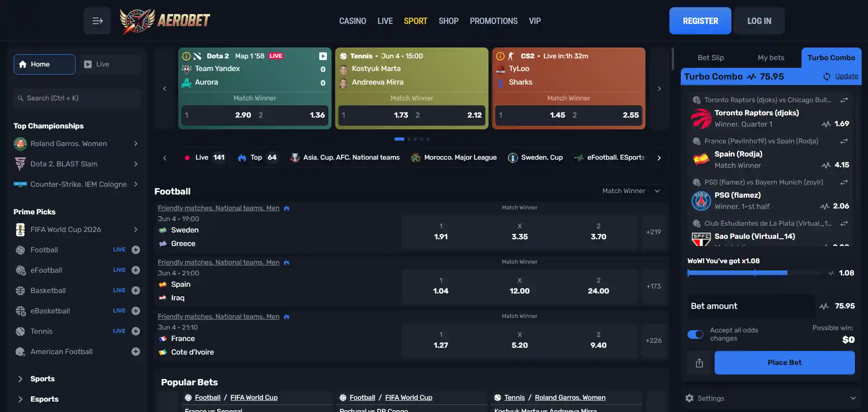Click plus icon next to Basketball
The width and height of the screenshot is (868, 412).
point(136,290)
